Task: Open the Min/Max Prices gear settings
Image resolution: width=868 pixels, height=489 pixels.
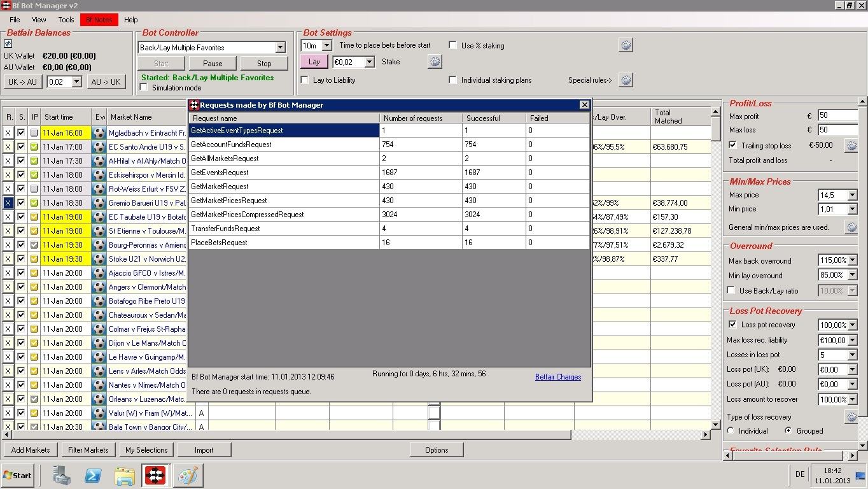Action: coord(851,227)
